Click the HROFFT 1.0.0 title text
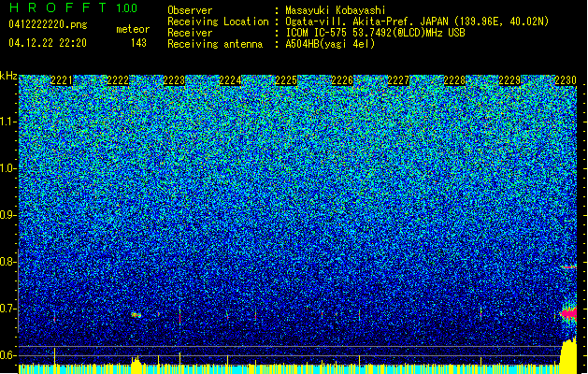Viewport: 588px width, 374px height. point(74,7)
